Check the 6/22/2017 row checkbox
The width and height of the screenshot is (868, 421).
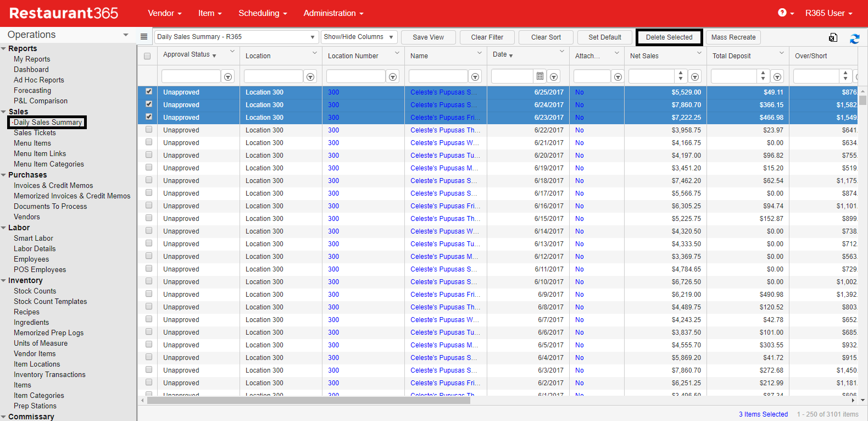(x=149, y=130)
